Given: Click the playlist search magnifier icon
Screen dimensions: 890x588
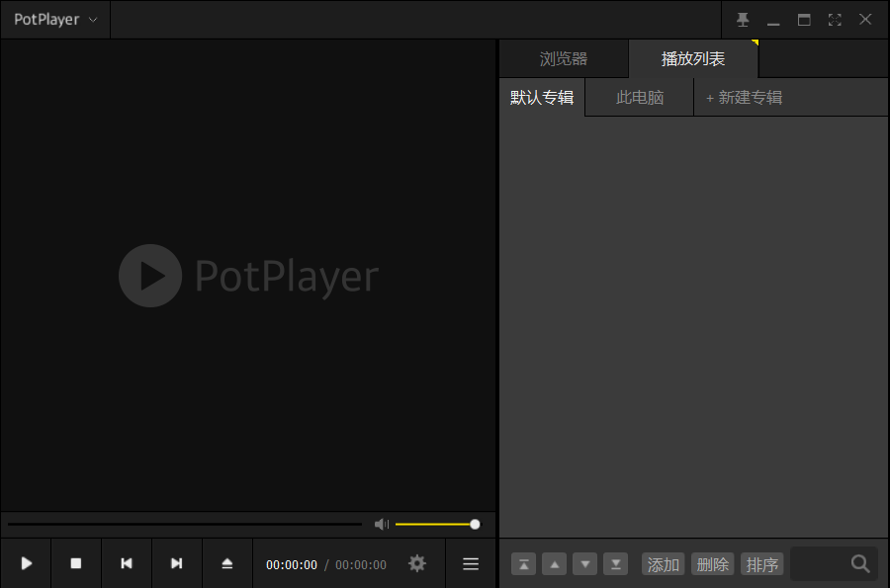Looking at the screenshot, I should [862, 563].
